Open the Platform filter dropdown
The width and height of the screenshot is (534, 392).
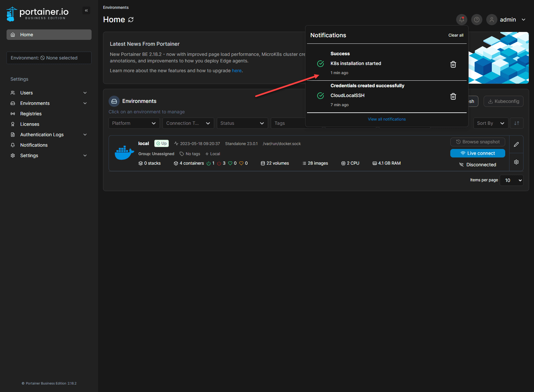(x=134, y=123)
